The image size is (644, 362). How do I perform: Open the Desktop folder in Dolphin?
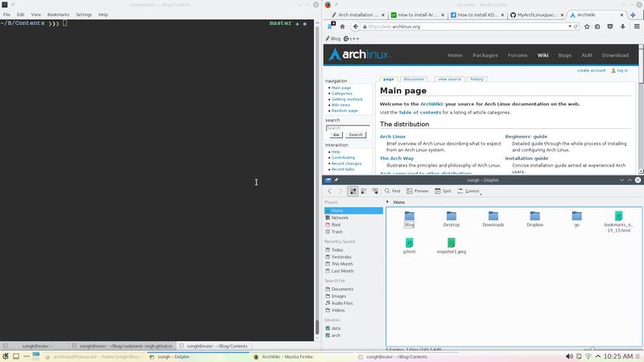tap(452, 219)
